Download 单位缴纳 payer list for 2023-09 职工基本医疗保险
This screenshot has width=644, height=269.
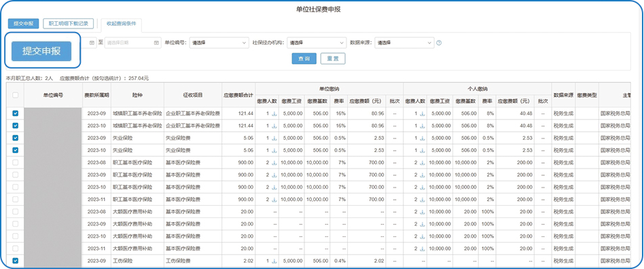point(274,175)
